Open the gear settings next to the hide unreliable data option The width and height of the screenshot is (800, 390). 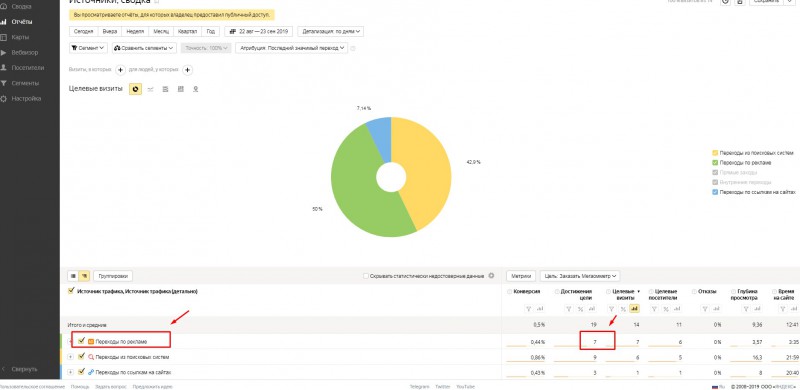pyautogui.click(x=491, y=276)
